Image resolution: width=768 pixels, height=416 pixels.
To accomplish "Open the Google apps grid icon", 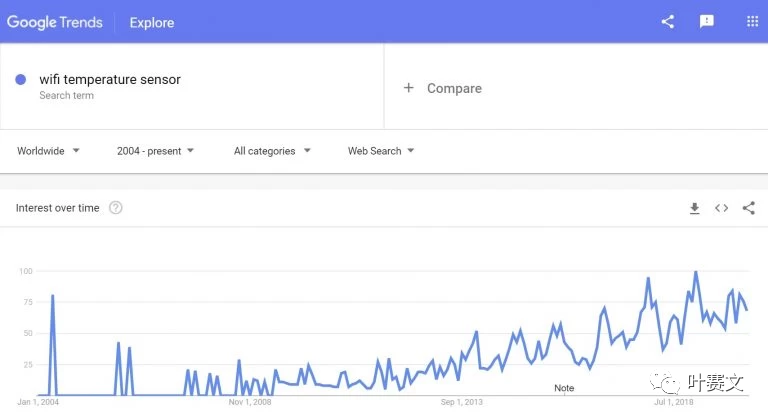I will 752,22.
